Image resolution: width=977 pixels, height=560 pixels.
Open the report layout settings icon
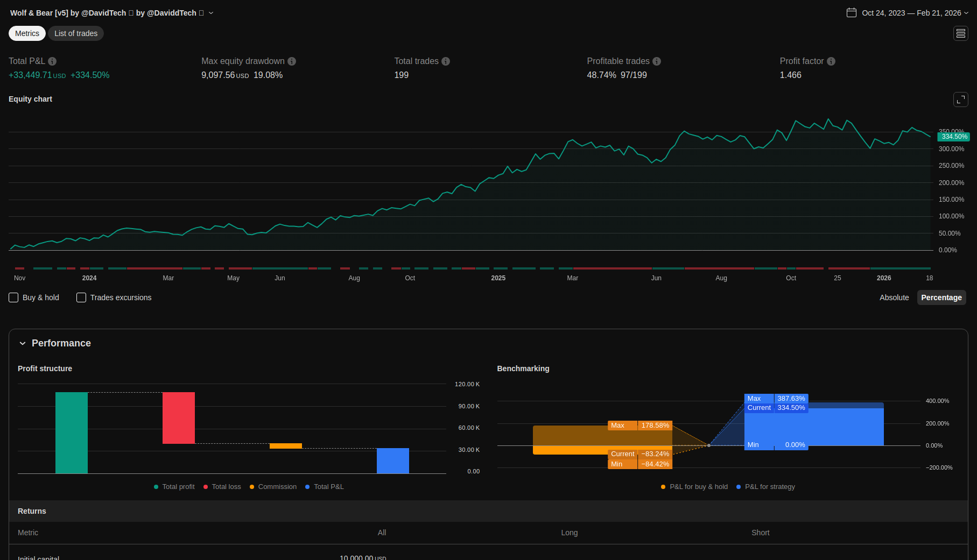click(960, 33)
